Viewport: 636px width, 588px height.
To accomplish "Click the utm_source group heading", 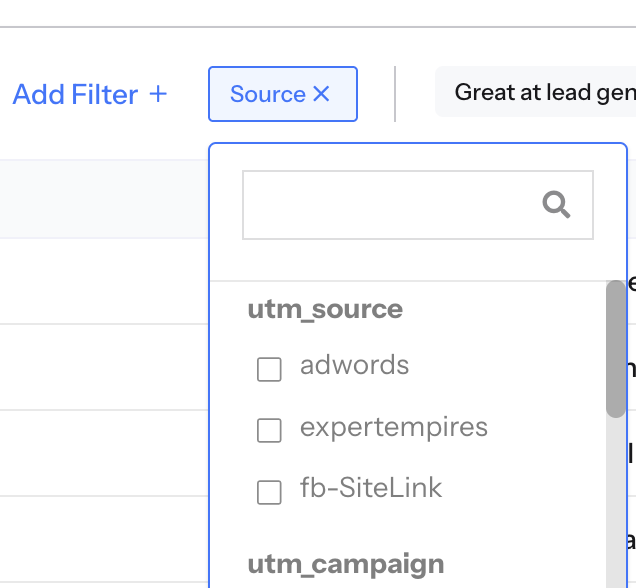I will [x=325, y=310].
